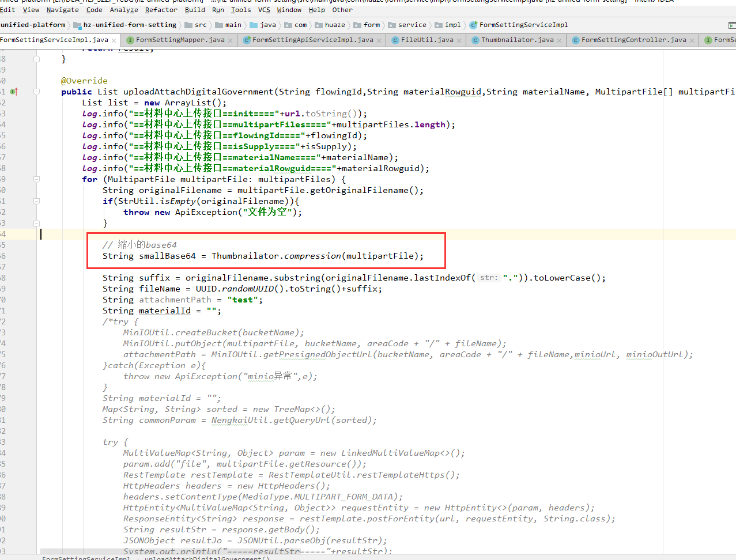Click the impl breadcrumb
Viewport: 736px width, 560px height.
click(x=453, y=25)
